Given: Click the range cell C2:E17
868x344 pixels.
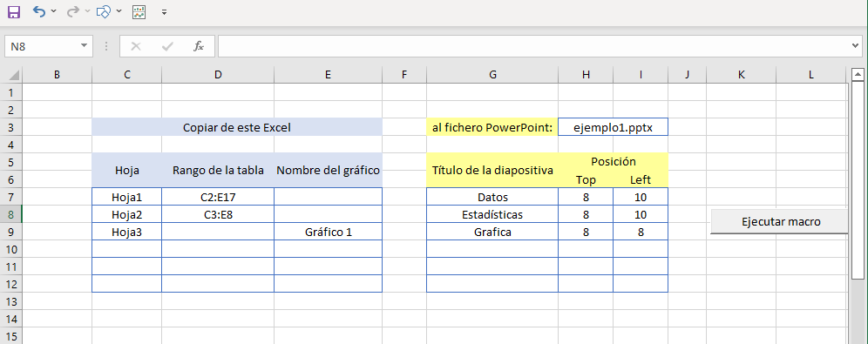Looking at the screenshot, I should [218, 197].
